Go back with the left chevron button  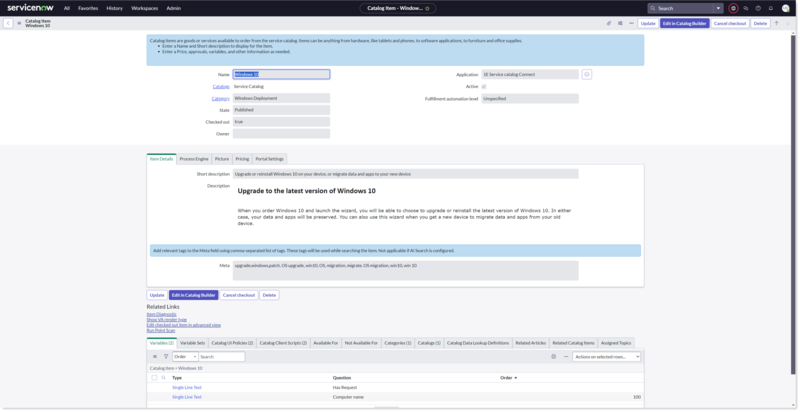(8, 23)
